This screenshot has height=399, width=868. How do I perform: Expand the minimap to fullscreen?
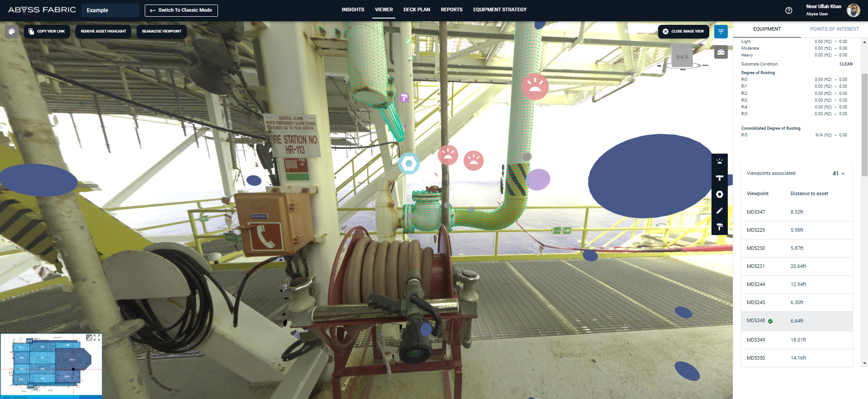coord(97,338)
